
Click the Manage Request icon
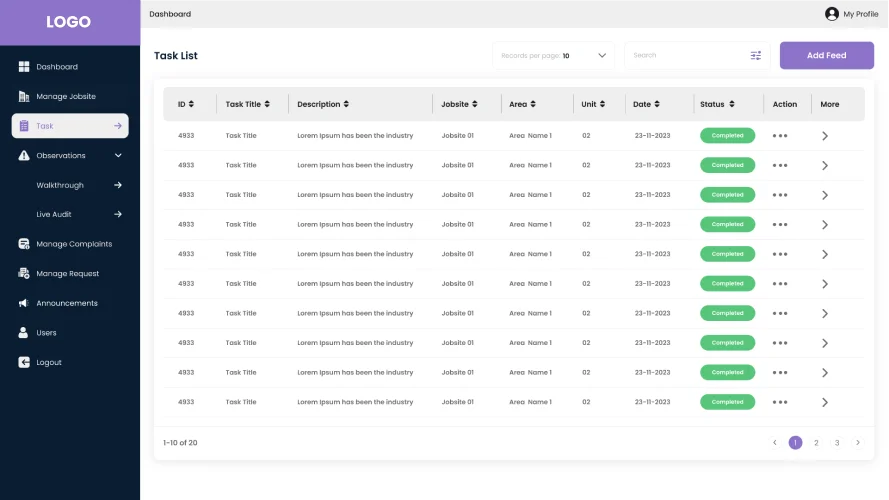(x=24, y=273)
